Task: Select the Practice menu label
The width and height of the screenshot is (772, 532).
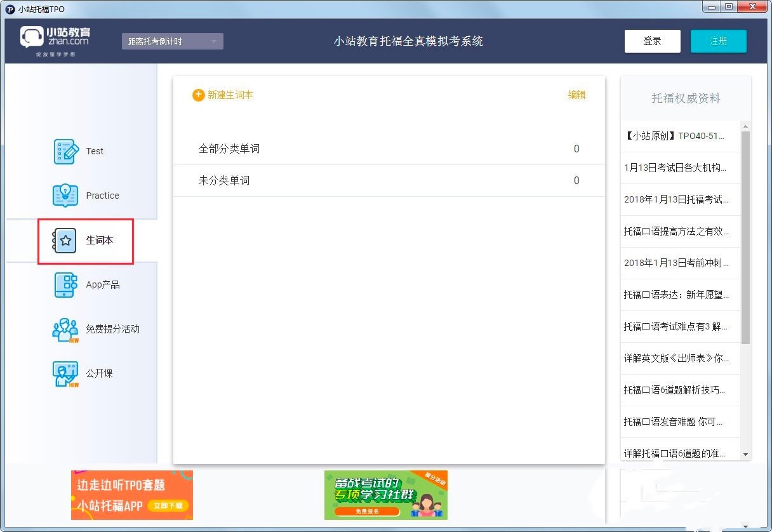Action: (x=103, y=196)
